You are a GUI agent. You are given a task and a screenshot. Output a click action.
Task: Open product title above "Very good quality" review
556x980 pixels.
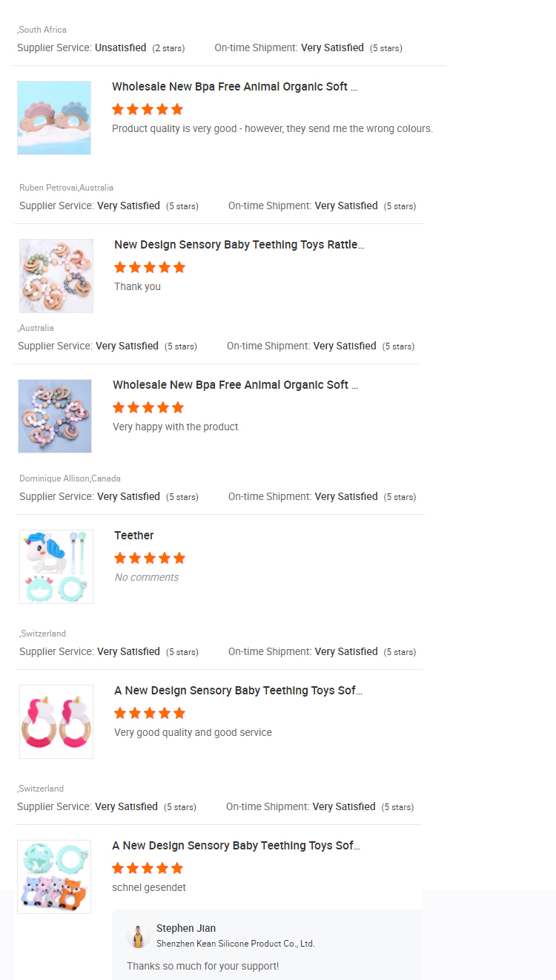(238, 691)
